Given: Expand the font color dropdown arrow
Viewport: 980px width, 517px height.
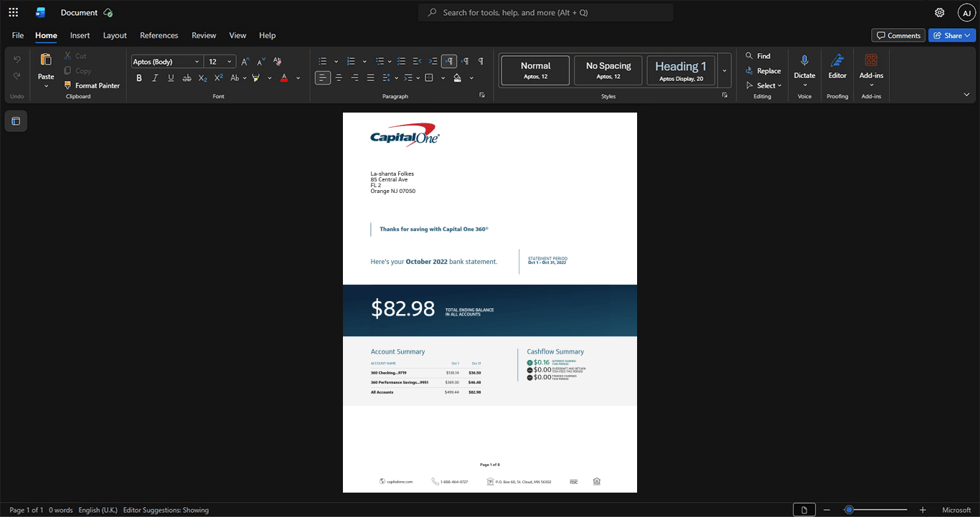Looking at the screenshot, I should point(298,78).
